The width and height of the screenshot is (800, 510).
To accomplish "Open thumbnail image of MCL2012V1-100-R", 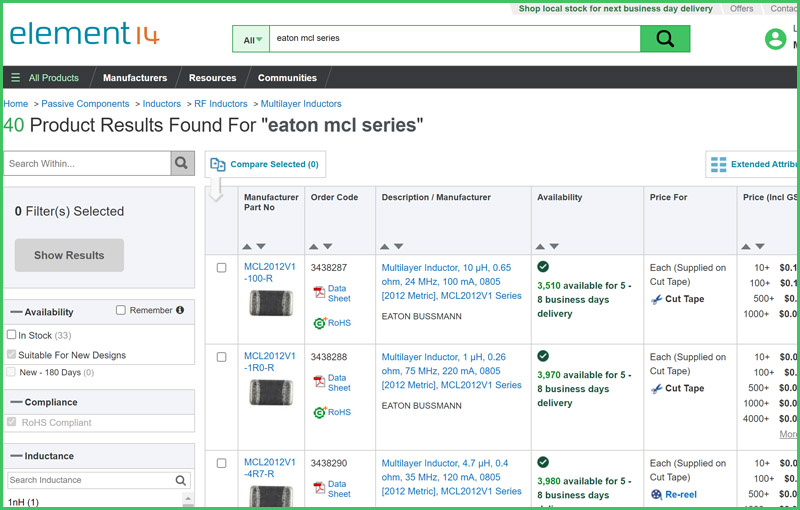I will [271, 302].
